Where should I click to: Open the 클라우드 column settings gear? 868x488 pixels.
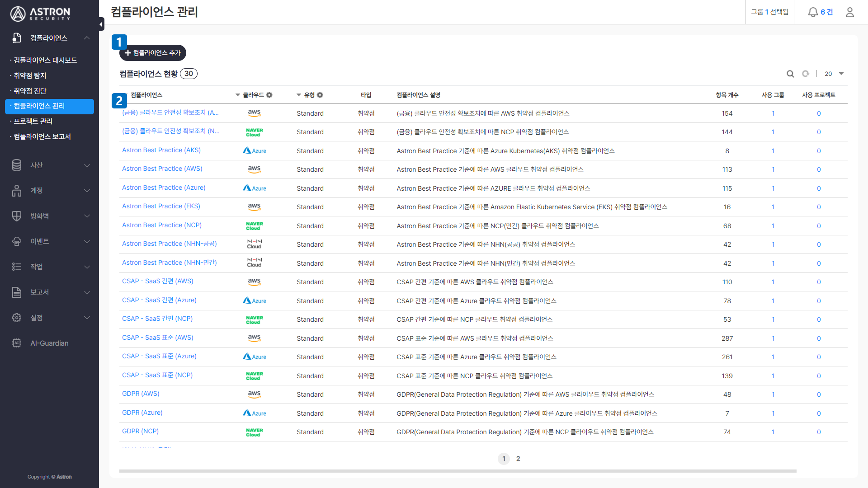click(x=269, y=95)
